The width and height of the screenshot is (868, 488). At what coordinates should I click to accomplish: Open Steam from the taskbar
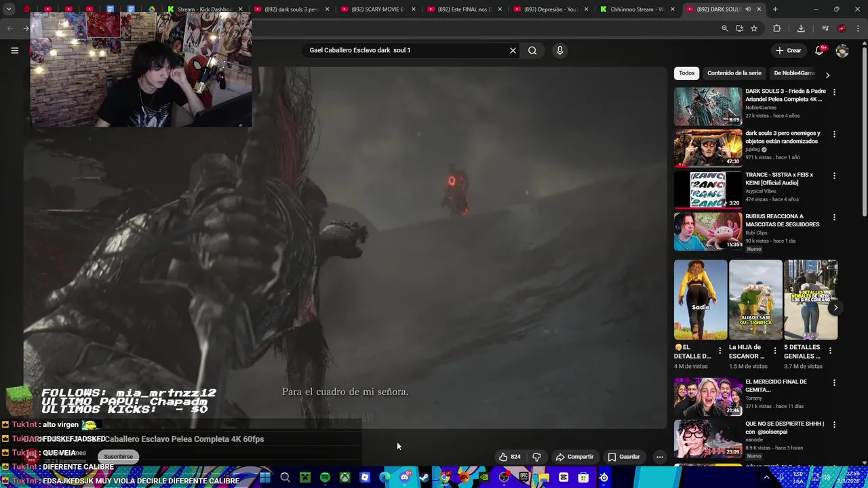pos(425,477)
